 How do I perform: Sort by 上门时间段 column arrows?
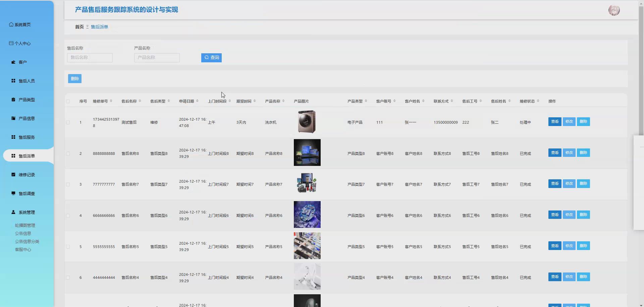point(230,101)
